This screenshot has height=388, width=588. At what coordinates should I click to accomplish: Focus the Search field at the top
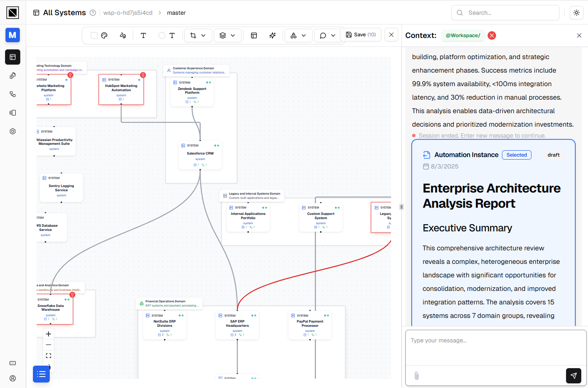click(505, 13)
